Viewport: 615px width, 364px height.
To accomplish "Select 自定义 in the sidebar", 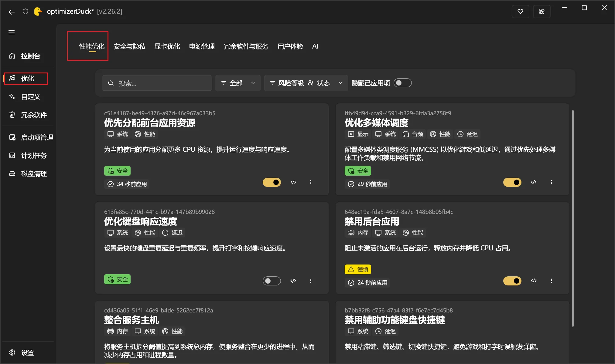I will pyautogui.click(x=28, y=96).
